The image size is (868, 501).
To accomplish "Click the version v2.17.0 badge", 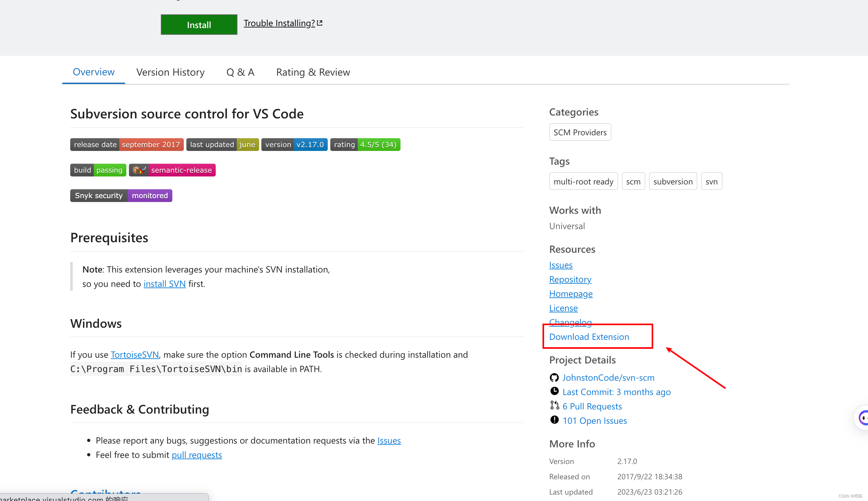I will click(295, 145).
